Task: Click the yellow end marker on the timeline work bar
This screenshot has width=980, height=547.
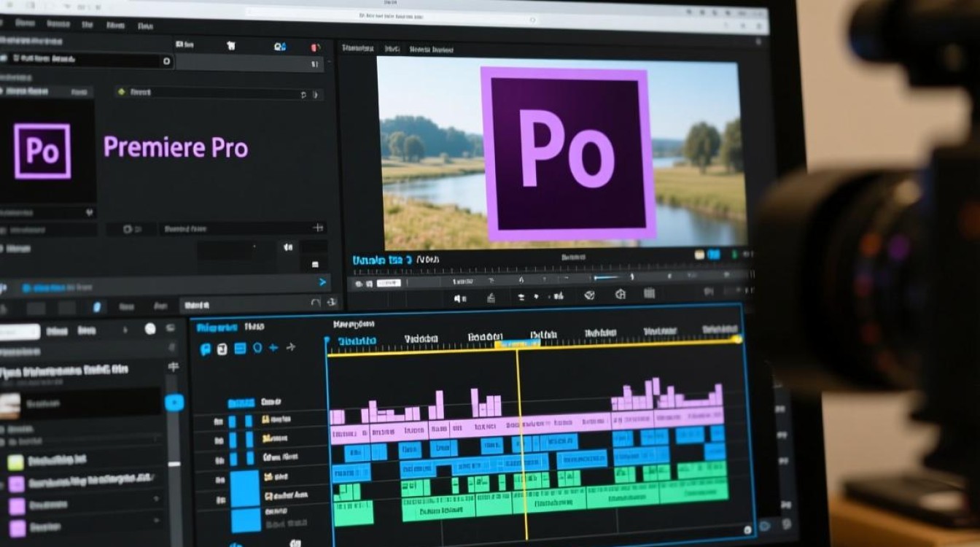Action: [737, 339]
